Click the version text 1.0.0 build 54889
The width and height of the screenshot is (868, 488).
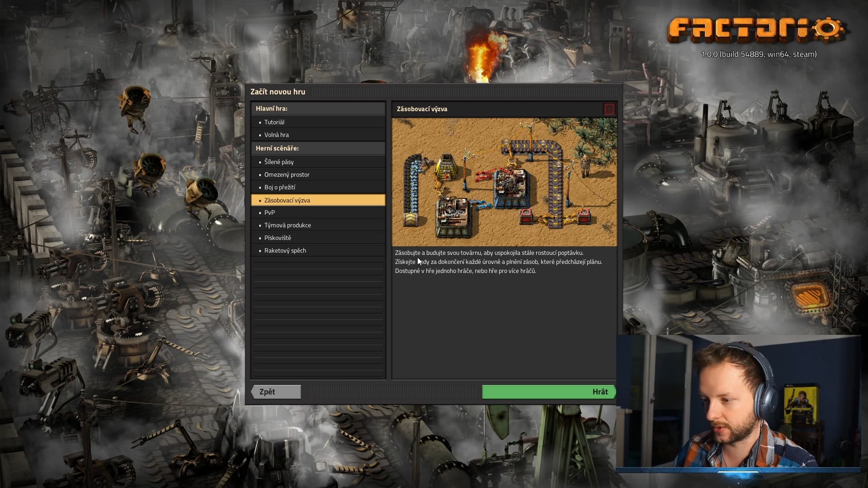tap(759, 54)
